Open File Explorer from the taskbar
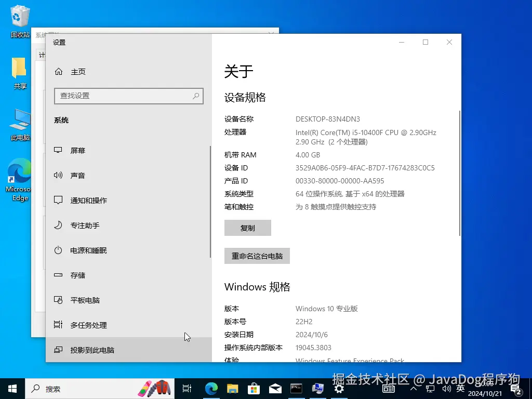The width and height of the screenshot is (532, 399). pyautogui.click(x=232, y=389)
